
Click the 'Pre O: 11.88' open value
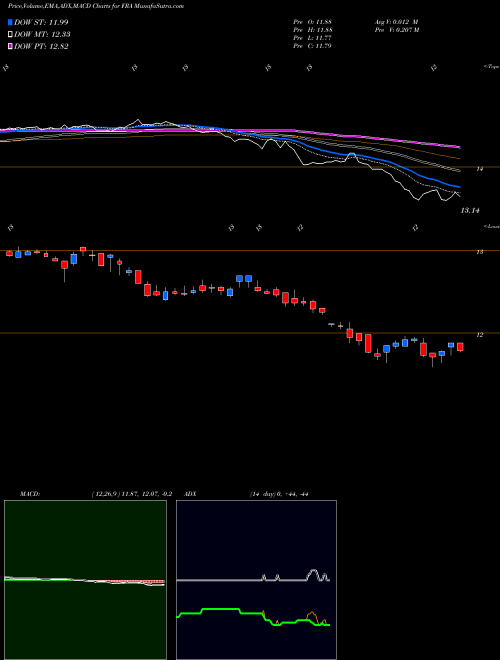(x=312, y=22)
